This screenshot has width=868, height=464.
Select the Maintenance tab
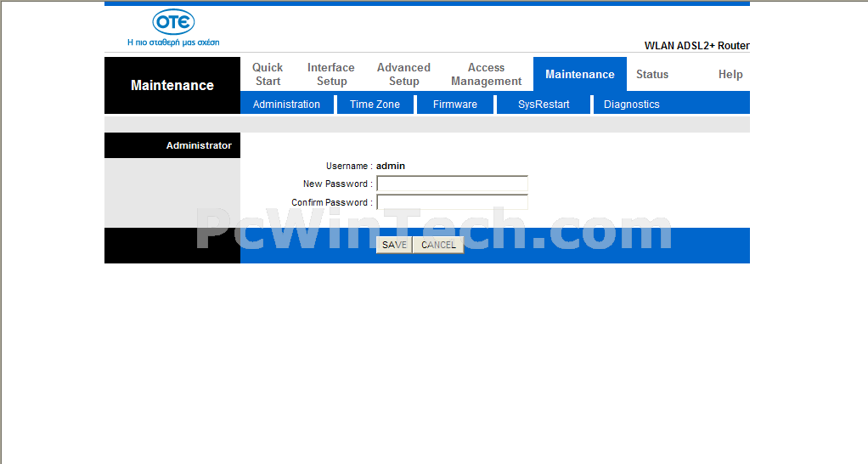(x=579, y=74)
